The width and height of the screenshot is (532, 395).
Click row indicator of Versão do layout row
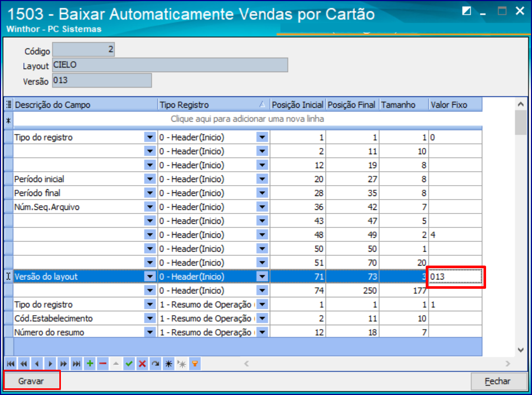(8, 277)
